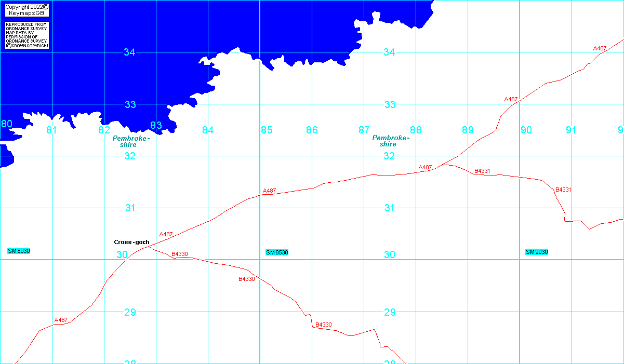This screenshot has height=364, width=624.
Task: Open the SM8530 map tile label
Action: tap(277, 252)
